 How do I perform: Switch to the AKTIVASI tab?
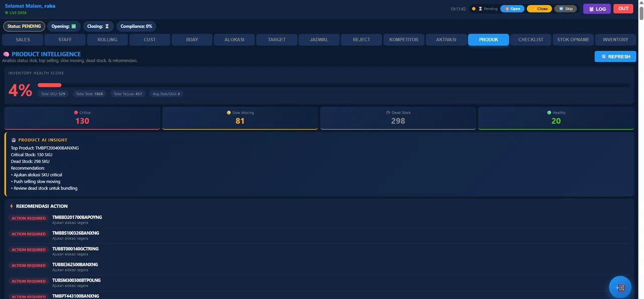coord(446,40)
